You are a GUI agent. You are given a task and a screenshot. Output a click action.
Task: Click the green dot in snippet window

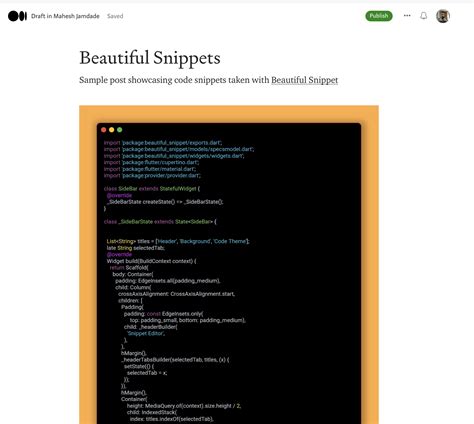[x=120, y=130]
